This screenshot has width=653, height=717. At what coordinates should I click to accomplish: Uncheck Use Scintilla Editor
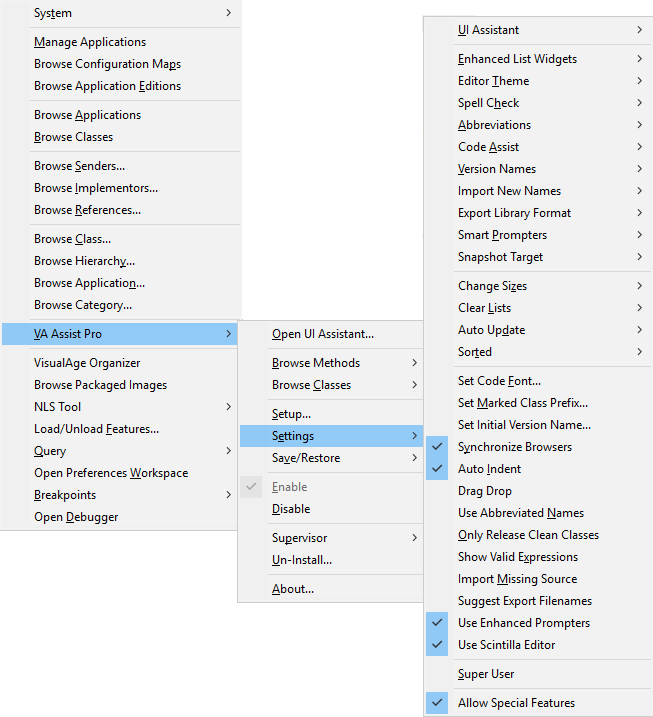506,645
